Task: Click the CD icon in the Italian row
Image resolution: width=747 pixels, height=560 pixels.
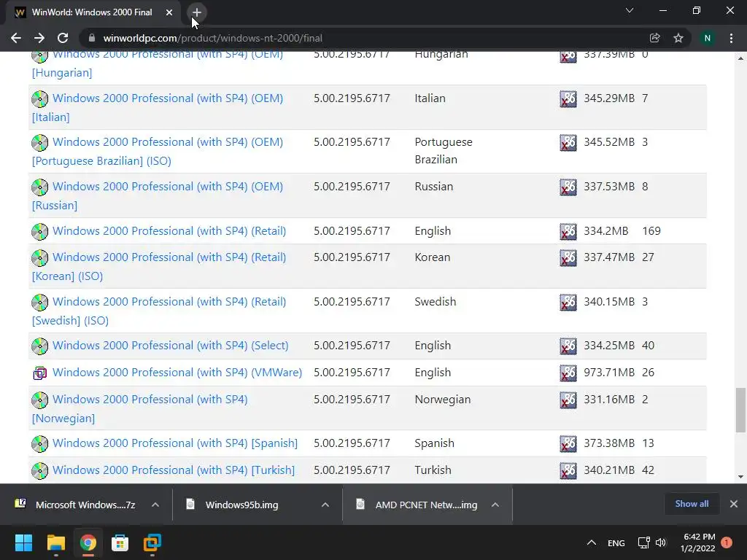Action: pyautogui.click(x=40, y=99)
